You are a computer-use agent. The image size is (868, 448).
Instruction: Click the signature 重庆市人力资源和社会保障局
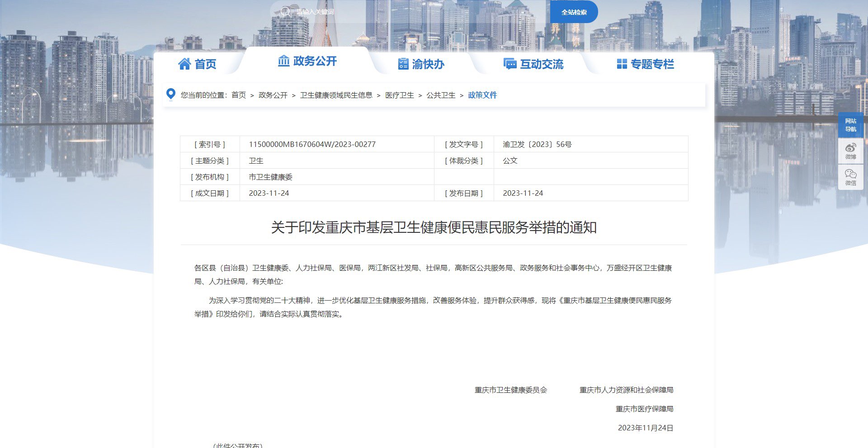pyautogui.click(x=627, y=390)
